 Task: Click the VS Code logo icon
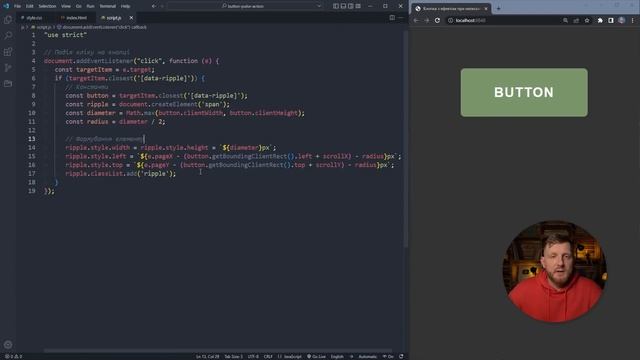click(6, 6)
